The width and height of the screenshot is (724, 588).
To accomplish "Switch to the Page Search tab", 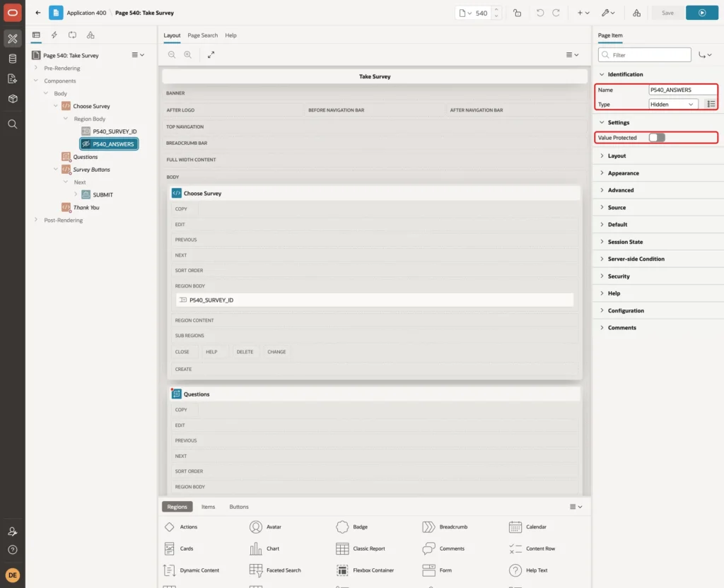I will click(x=202, y=35).
